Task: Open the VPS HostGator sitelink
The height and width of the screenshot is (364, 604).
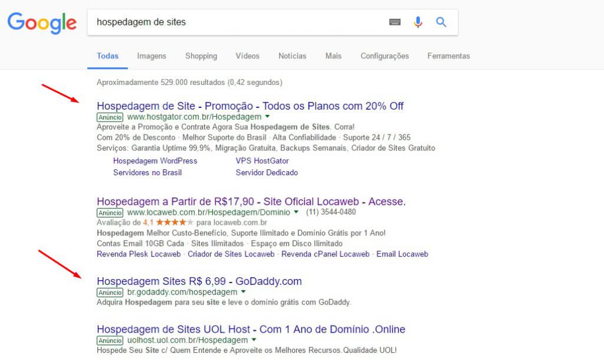Action: click(262, 161)
